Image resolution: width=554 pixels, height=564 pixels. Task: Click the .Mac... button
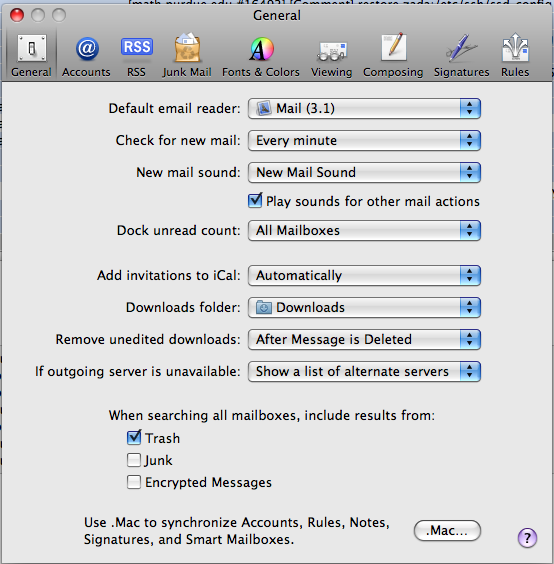click(447, 531)
